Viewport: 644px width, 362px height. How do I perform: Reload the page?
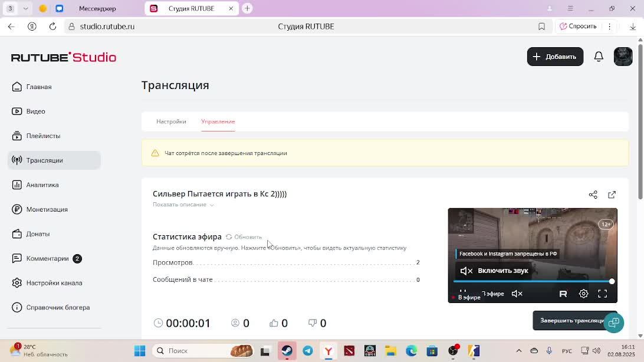[52, 27]
